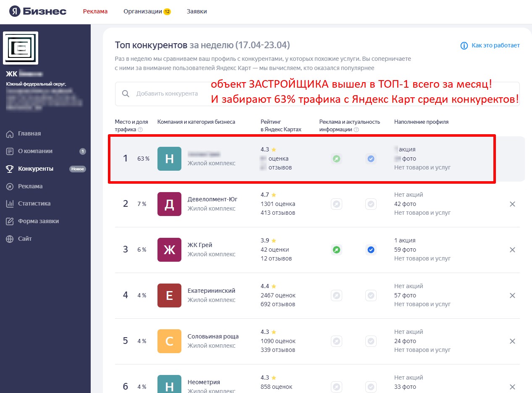Remove Соловьиная роща from competitors
Viewport: 532px width, 393px height.
click(512, 341)
